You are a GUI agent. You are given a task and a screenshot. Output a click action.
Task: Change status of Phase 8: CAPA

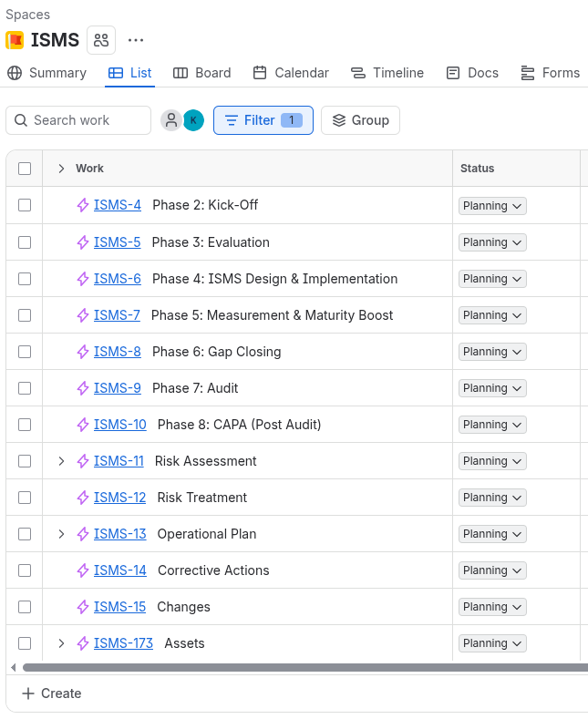(492, 425)
